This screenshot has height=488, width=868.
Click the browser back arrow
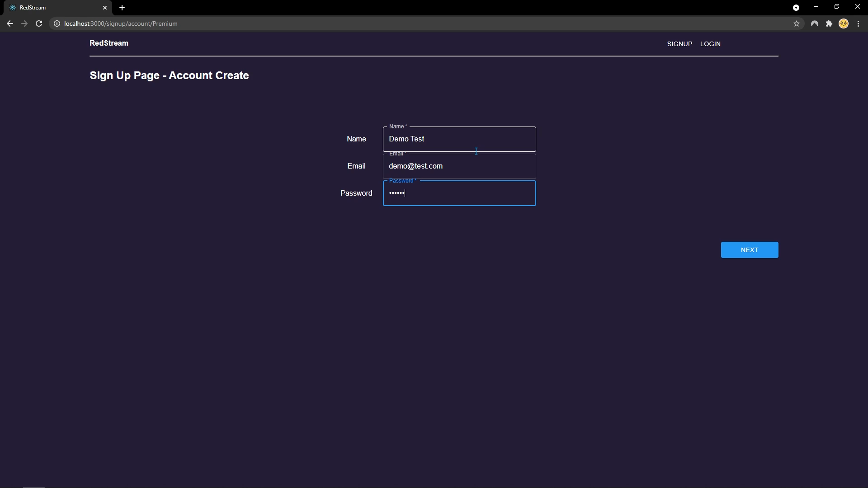pyautogui.click(x=10, y=23)
